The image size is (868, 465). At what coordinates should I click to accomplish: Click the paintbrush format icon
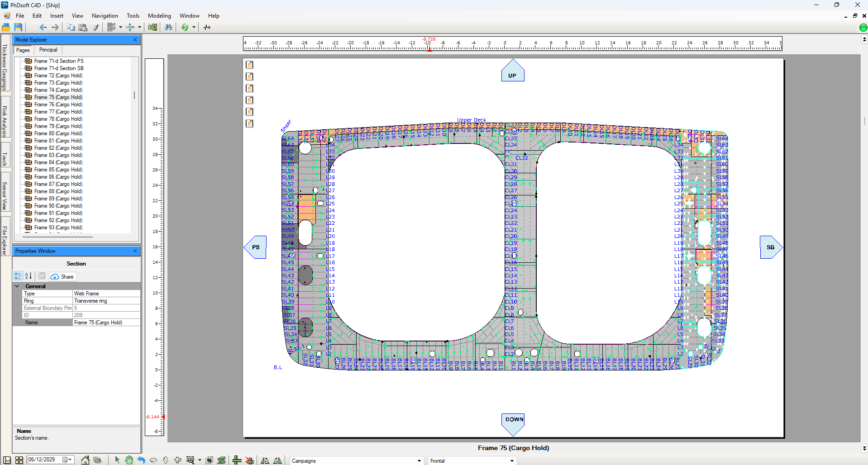pos(95,27)
